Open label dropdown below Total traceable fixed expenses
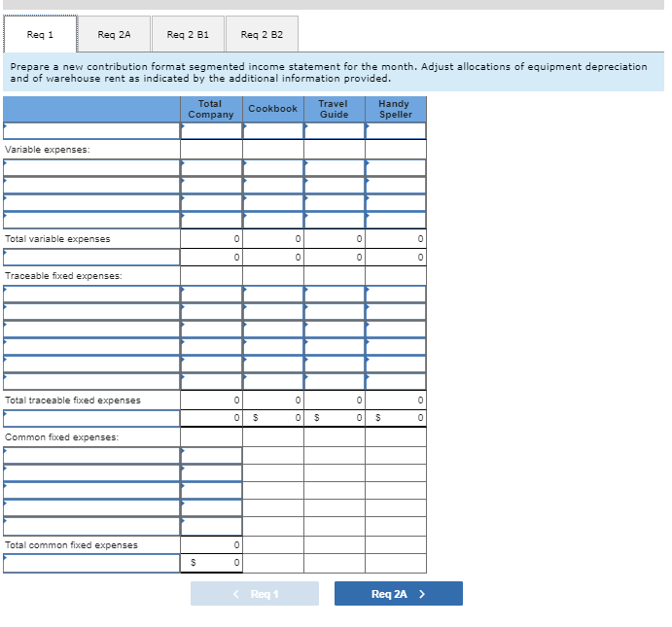672x627 pixels. [x=91, y=418]
